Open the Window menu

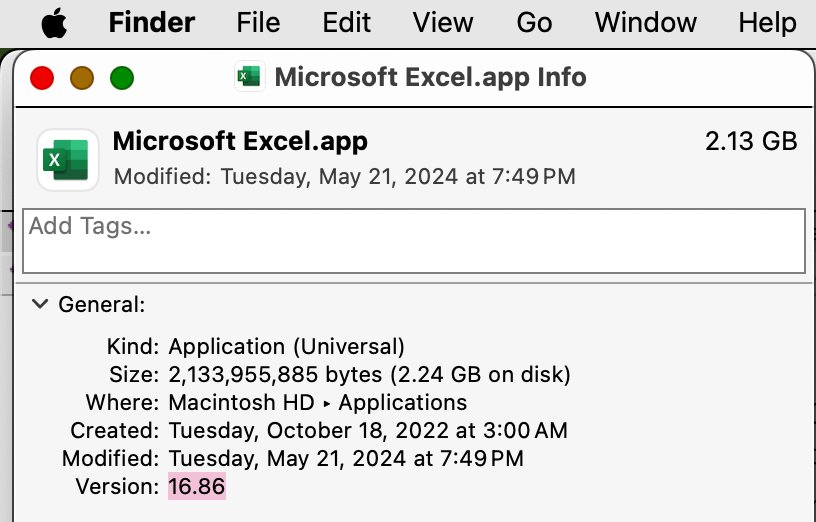(x=645, y=22)
